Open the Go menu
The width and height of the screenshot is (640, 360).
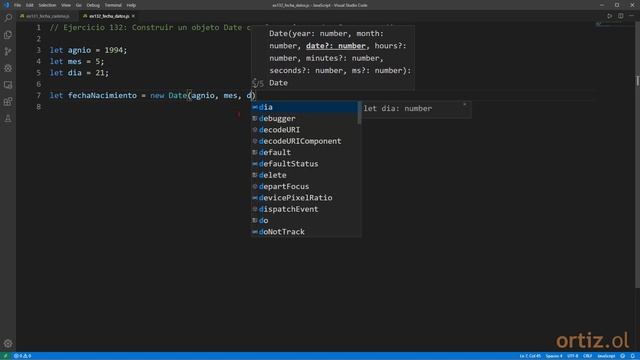(79, 5)
